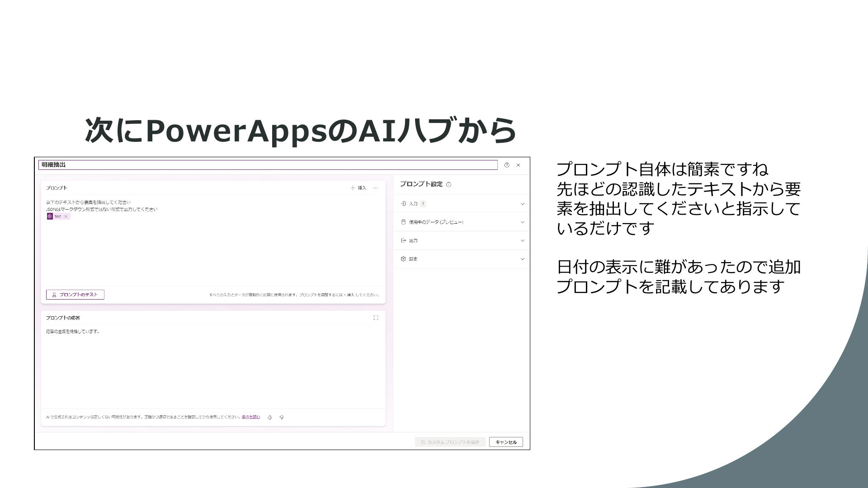The width and height of the screenshot is (868, 488).
Task: Click the 入力 count badge '1'
Action: click(423, 204)
